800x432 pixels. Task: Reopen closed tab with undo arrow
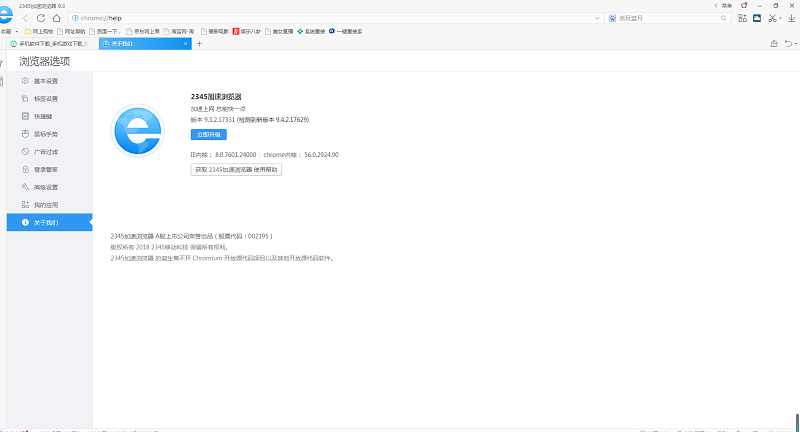[788, 44]
